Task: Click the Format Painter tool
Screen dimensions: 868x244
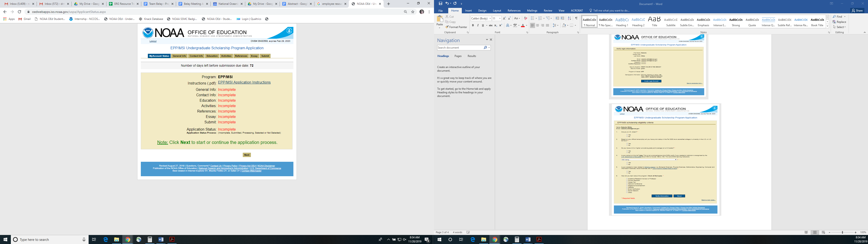Action: (x=456, y=27)
